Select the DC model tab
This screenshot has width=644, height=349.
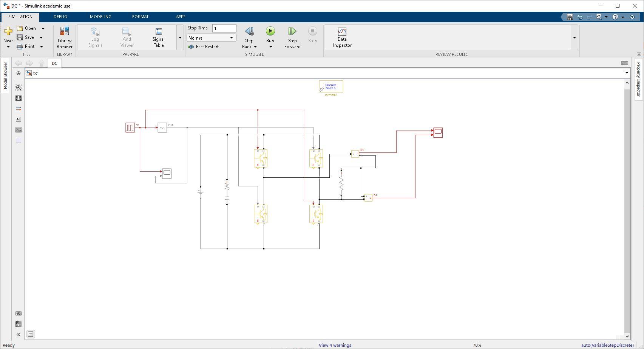(54, 63)
